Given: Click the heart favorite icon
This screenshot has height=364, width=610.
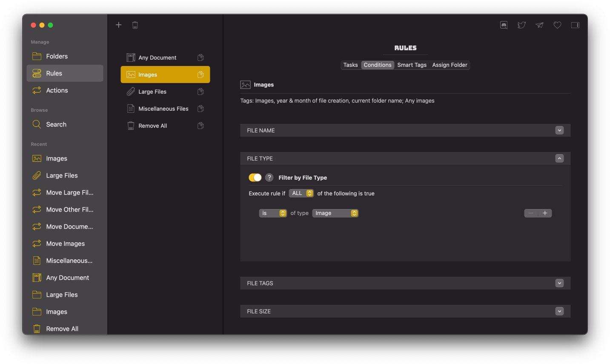Looking at the screenshot, I should 557,25.
